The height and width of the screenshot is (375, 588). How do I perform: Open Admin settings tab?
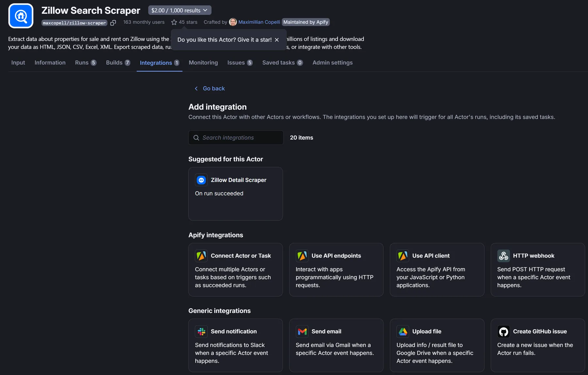[x=333, y=62]
